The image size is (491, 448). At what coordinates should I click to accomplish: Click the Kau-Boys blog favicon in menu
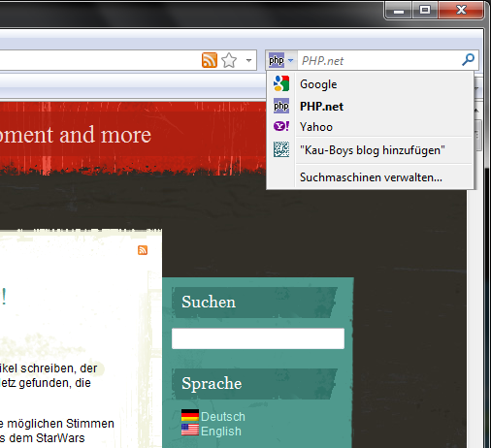tap(281, 149)
